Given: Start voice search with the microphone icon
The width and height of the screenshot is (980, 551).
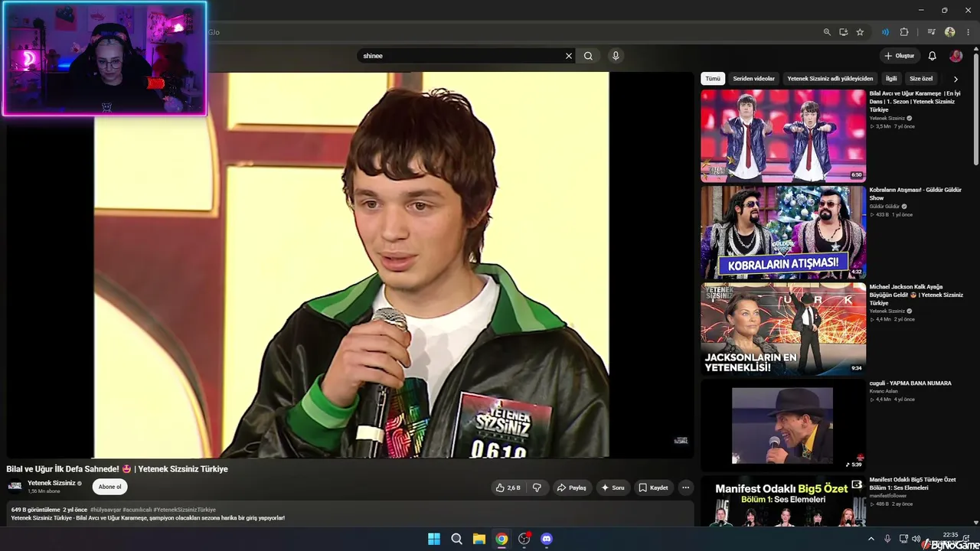Looking at the screenshot, I should pyautogui.click(x=616, y=56).
